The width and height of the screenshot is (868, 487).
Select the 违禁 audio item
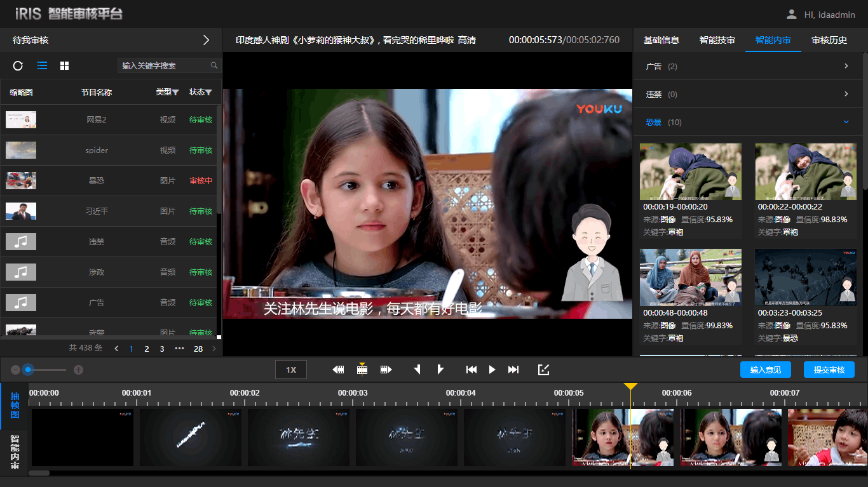coord(109,241)
